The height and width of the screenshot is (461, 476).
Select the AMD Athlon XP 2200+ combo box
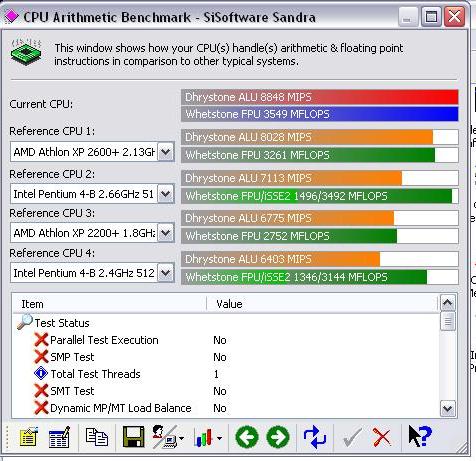[92, 233]
